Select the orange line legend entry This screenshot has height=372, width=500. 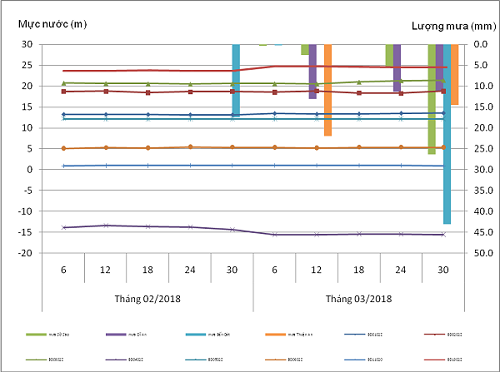pyautogui.click(x=284, y=360)
